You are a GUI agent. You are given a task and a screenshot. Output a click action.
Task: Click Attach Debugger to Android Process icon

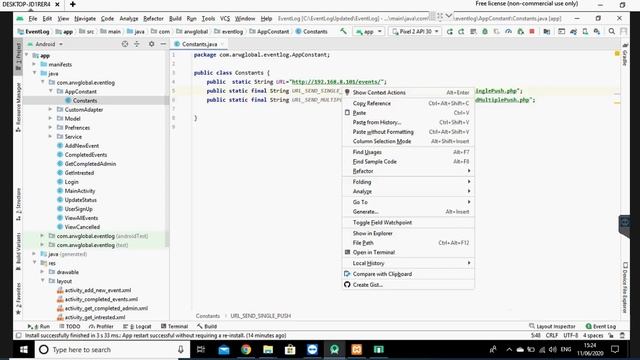click(x=520, y=31)
